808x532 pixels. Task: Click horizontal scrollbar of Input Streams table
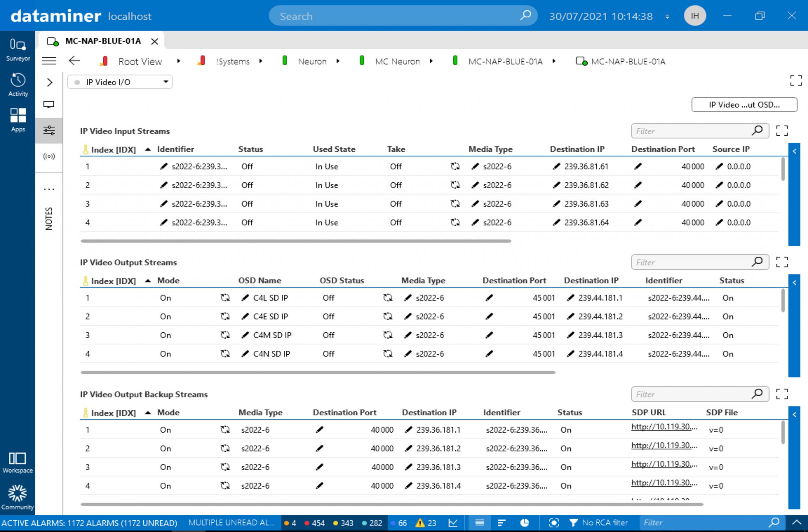296,241
